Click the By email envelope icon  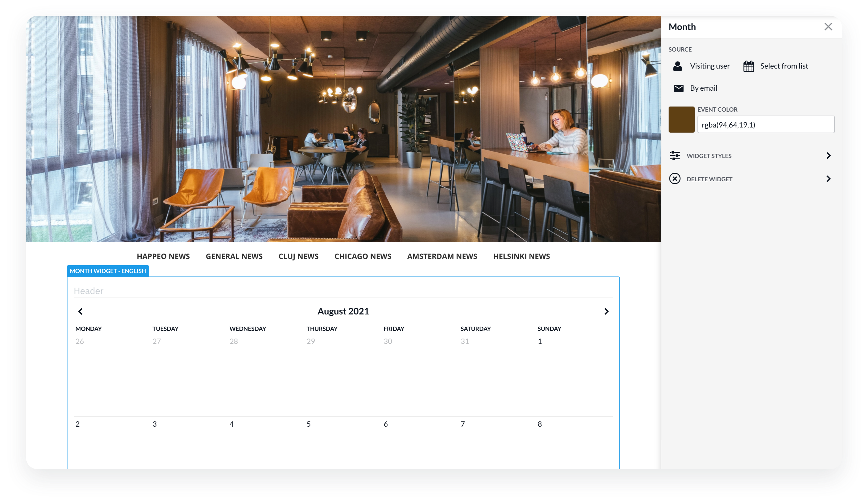click(x=678, y=88)
